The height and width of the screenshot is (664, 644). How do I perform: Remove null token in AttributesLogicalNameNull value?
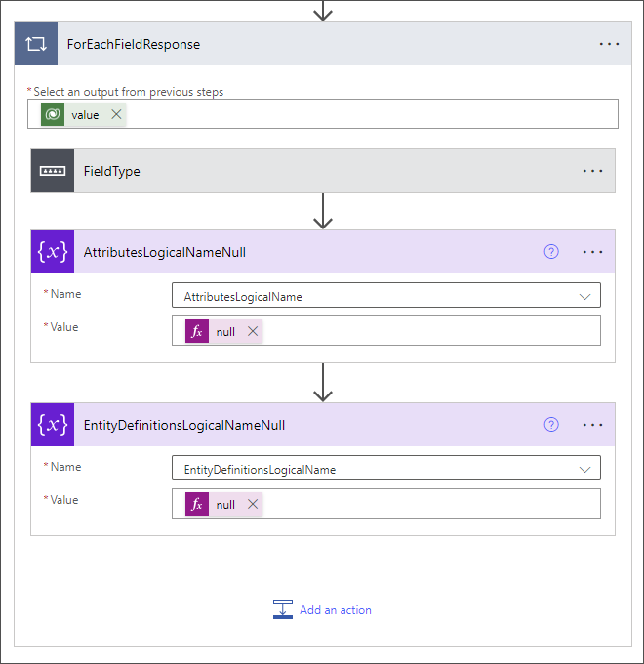[253, 331]
